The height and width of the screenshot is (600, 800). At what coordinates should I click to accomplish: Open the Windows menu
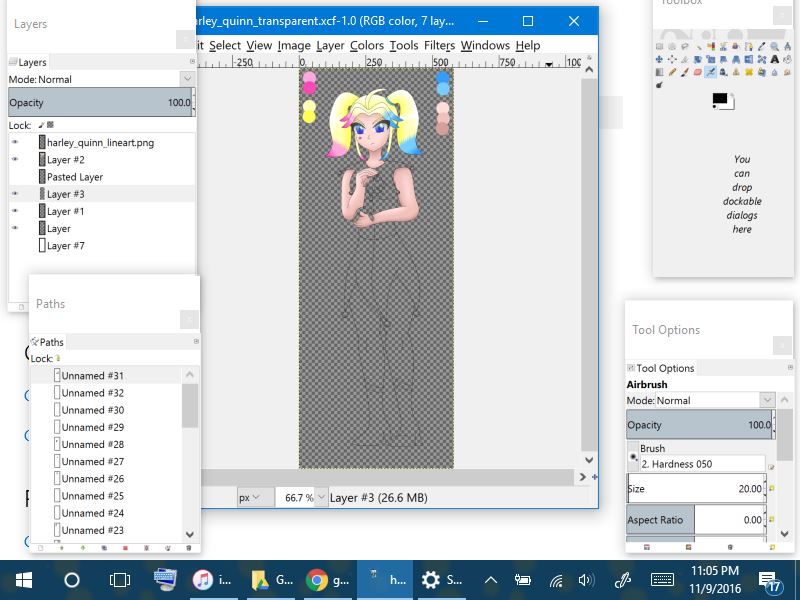pos(485,45)
